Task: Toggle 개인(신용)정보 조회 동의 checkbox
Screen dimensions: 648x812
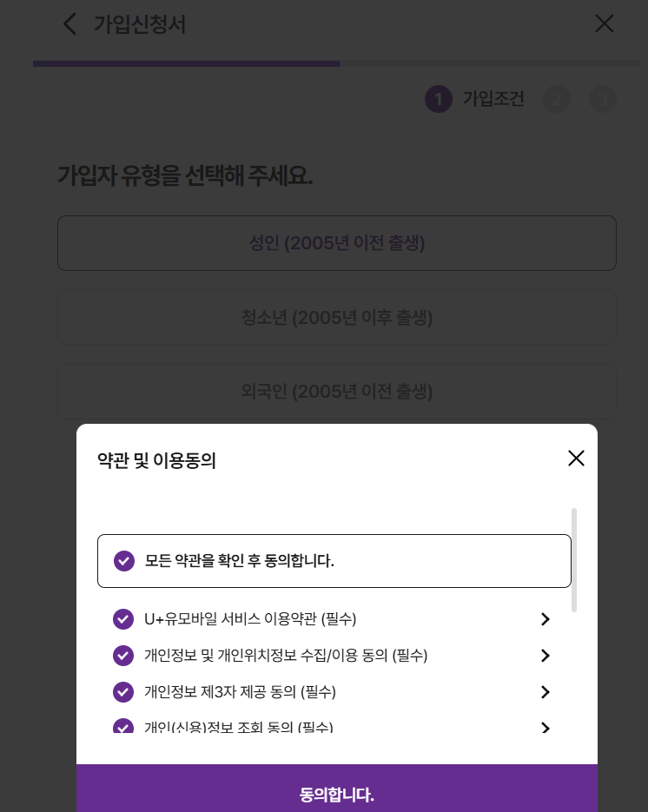Action: pos(123,726)
